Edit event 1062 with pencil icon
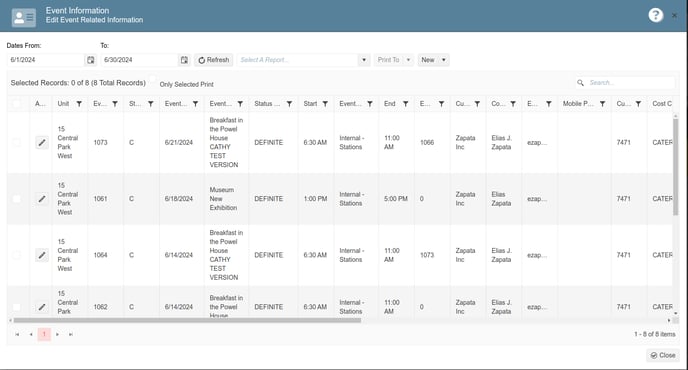The image size is (688, 370). (42, 307)
